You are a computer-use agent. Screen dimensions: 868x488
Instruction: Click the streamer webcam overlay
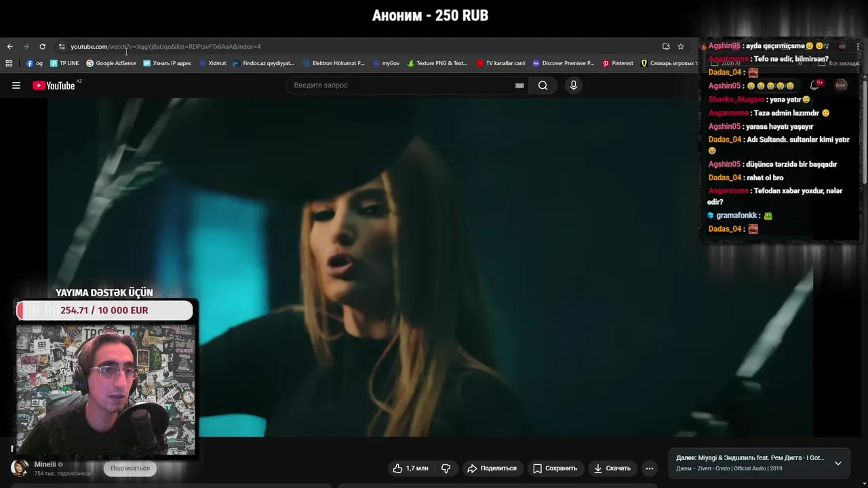coord(106,389)
